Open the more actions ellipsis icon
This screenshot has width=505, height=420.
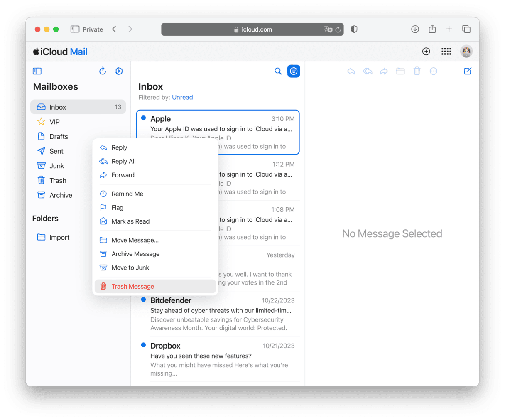pyautogui.click(x=434, y=71)
